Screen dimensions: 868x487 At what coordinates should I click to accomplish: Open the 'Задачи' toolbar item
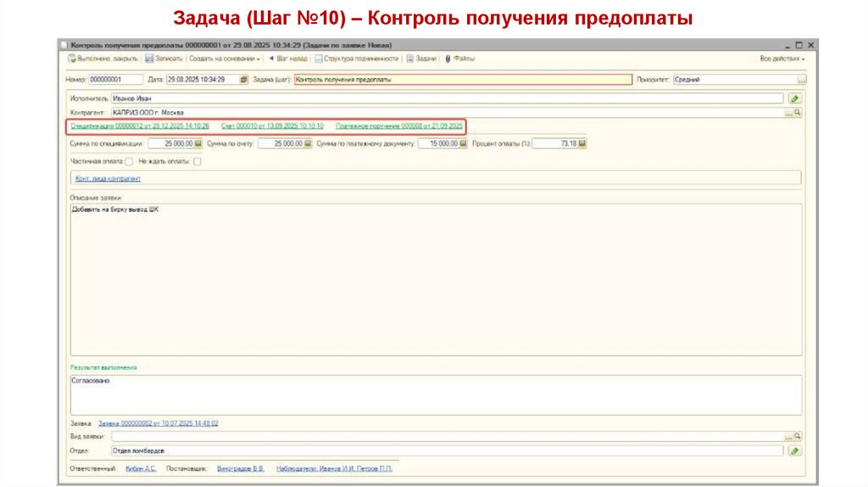coord(421,59)
